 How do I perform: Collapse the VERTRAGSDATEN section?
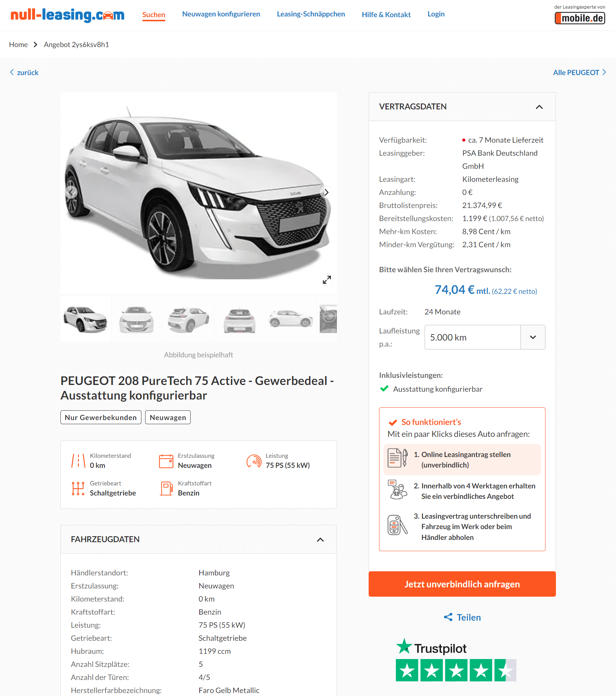(539, 107)
